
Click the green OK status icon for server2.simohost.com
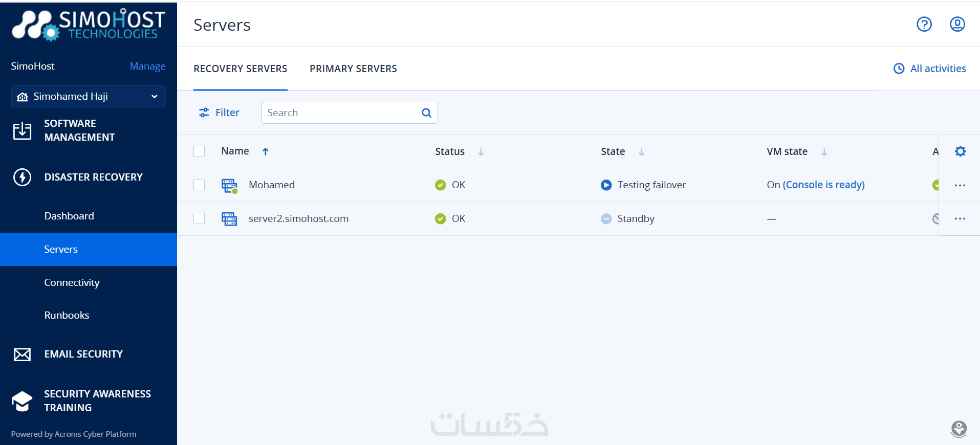tap(440, 219)
